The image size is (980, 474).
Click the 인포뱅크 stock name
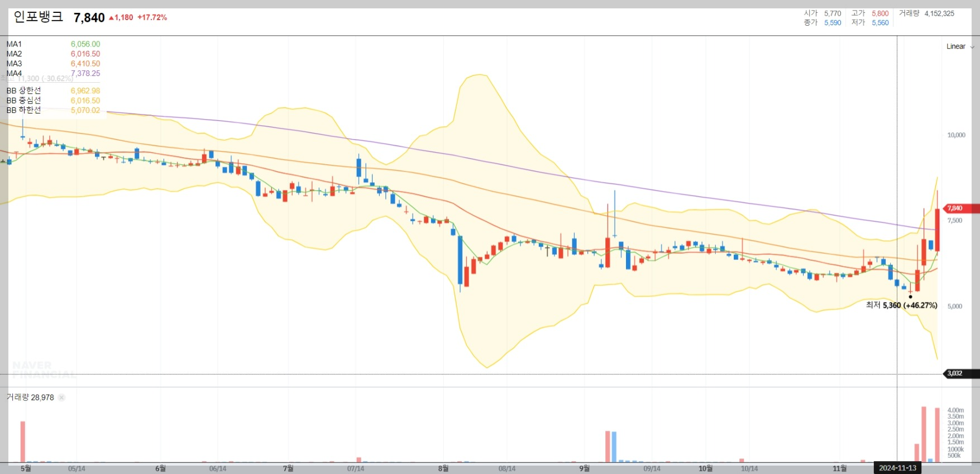coord(39,17)
